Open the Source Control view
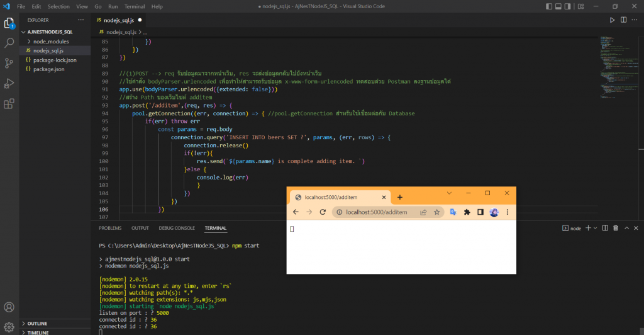644x335 pixels. tap(9, 63)
